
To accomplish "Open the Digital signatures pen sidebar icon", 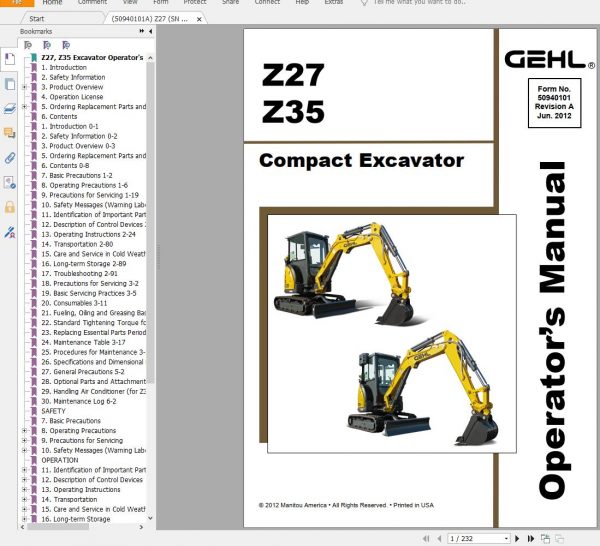I will tap(10, 232).
